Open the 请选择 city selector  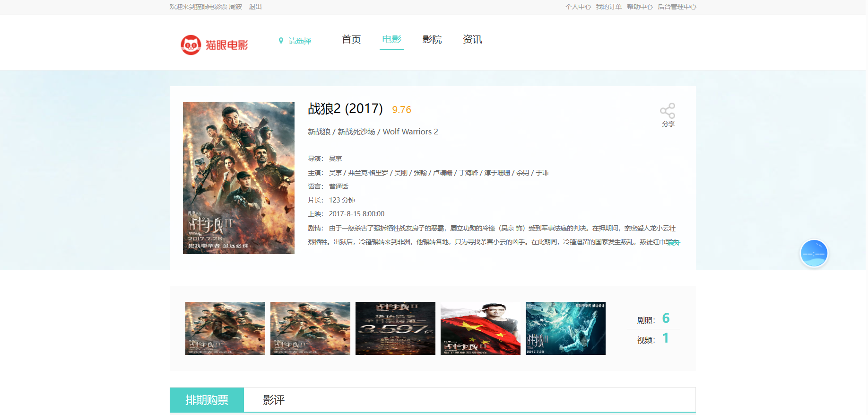(300, 41)
